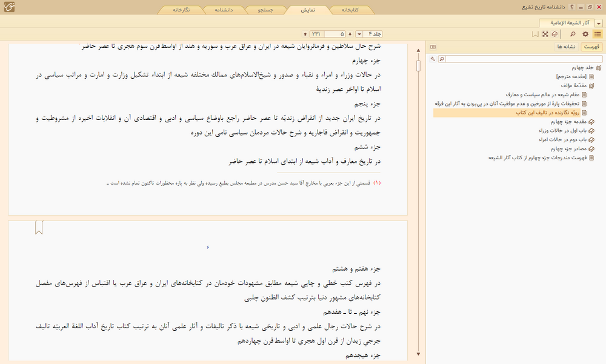Click the magnifier search icon in the toolbar

(x=573, y=34)
